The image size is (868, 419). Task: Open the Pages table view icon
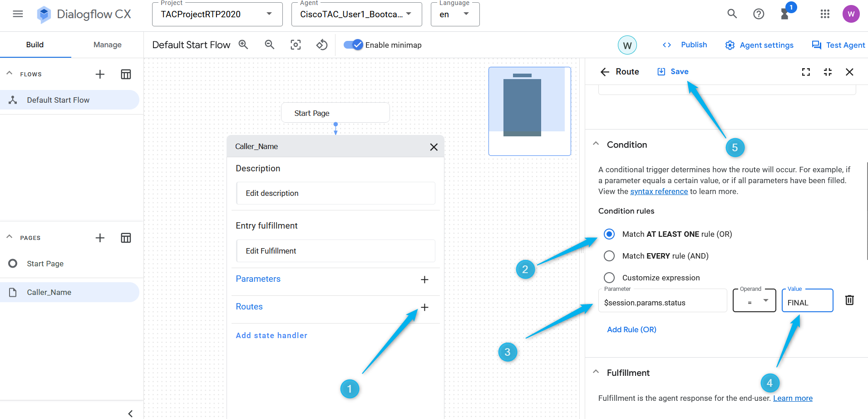tap(126, 238)
